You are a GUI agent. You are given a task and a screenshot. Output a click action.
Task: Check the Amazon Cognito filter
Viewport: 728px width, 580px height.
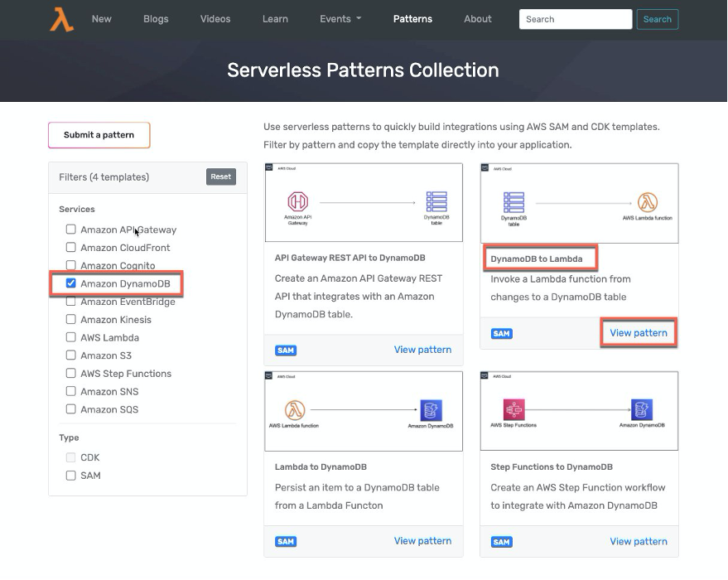pyautogui.click(x=70, y=265)
